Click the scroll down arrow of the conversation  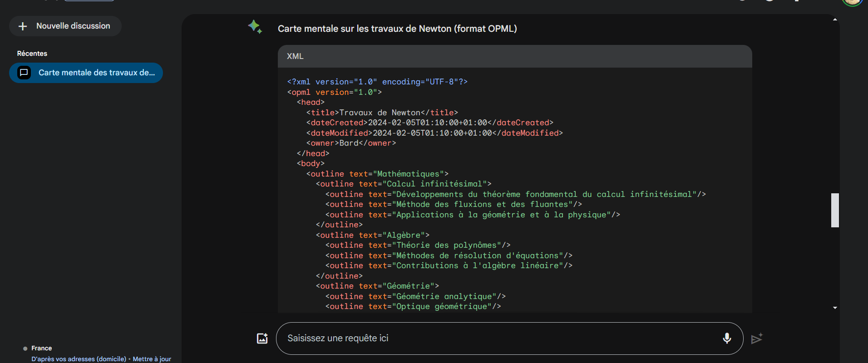835,308
